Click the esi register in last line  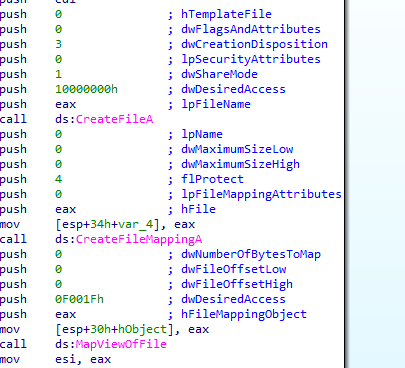click(65, 359)
